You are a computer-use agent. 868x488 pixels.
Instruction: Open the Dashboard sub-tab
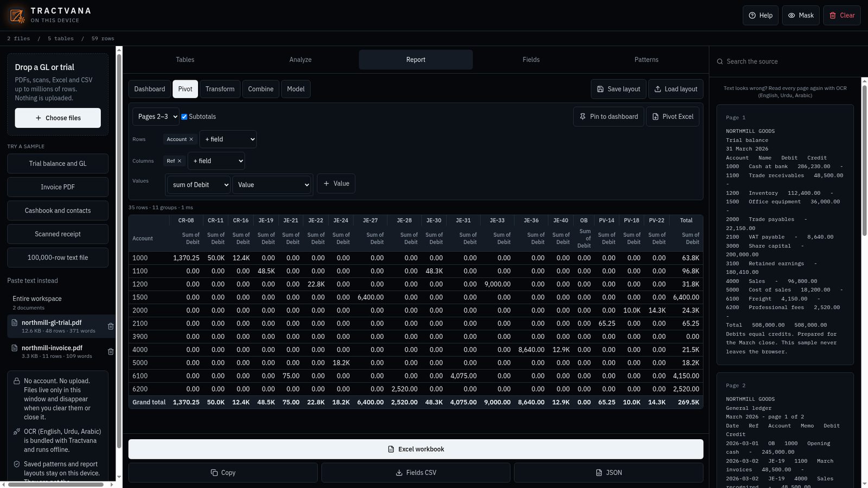coord(150,89)
